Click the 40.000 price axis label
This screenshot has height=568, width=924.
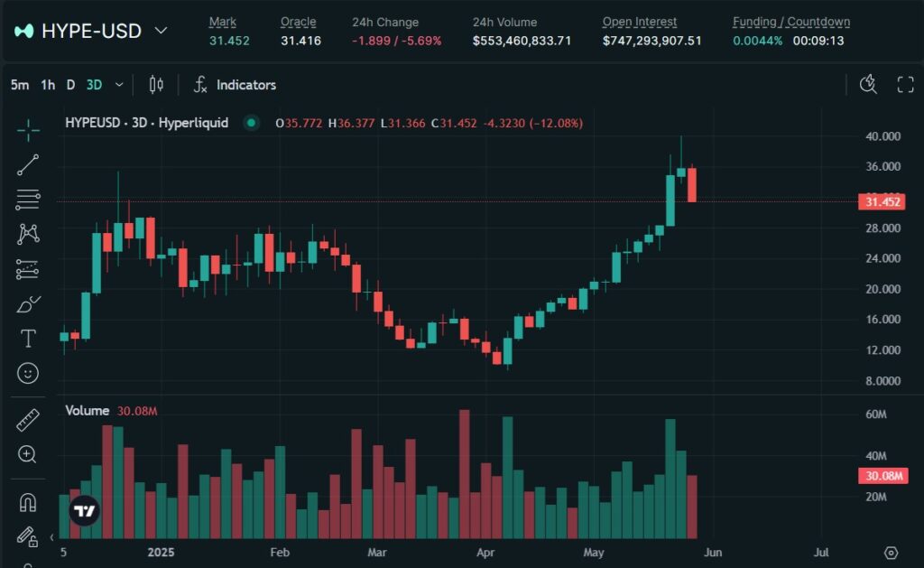click(882, 136)
